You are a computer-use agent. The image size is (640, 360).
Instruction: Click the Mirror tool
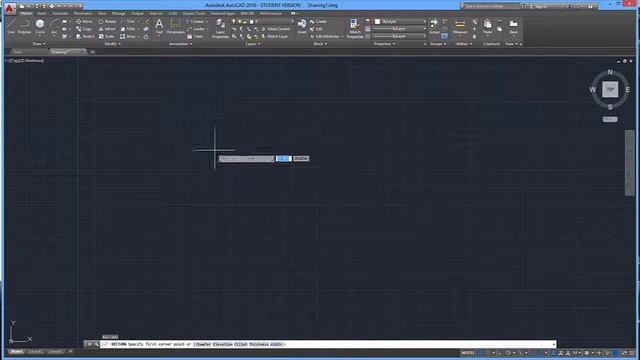[x=107, y=29]
